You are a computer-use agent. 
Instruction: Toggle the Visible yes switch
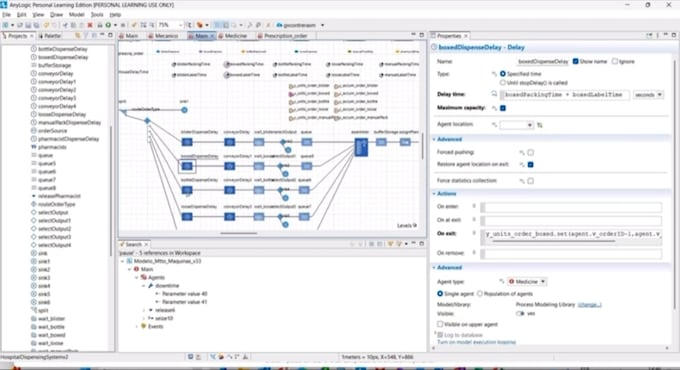[520, 313]
